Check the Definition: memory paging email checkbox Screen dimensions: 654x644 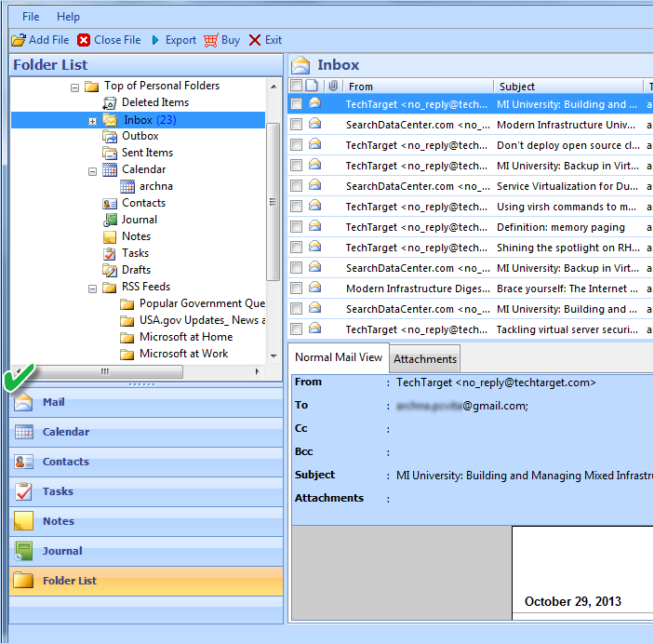296,226
